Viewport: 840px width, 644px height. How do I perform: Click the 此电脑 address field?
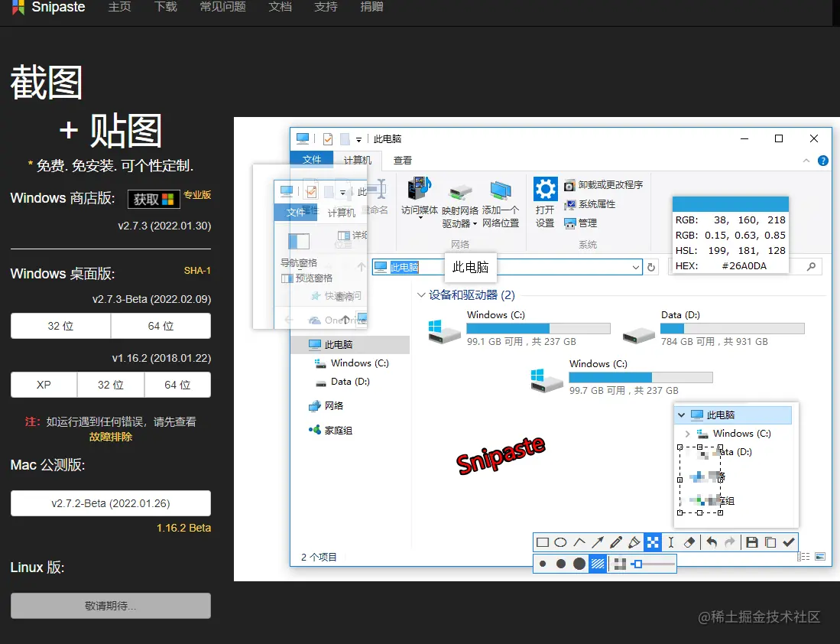coord(507,267)
